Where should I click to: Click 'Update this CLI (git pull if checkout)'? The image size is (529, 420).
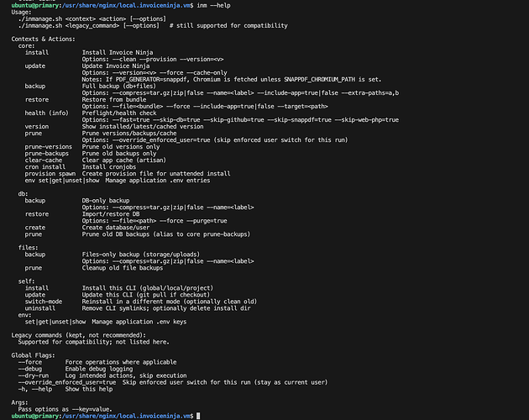pos(146,295)
